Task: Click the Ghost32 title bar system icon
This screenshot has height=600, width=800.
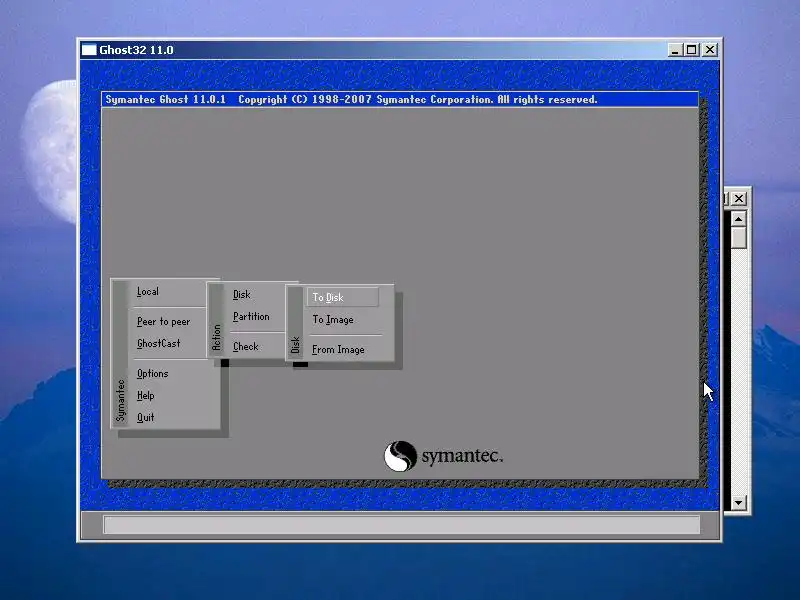Action: click(x=89, y=49)
